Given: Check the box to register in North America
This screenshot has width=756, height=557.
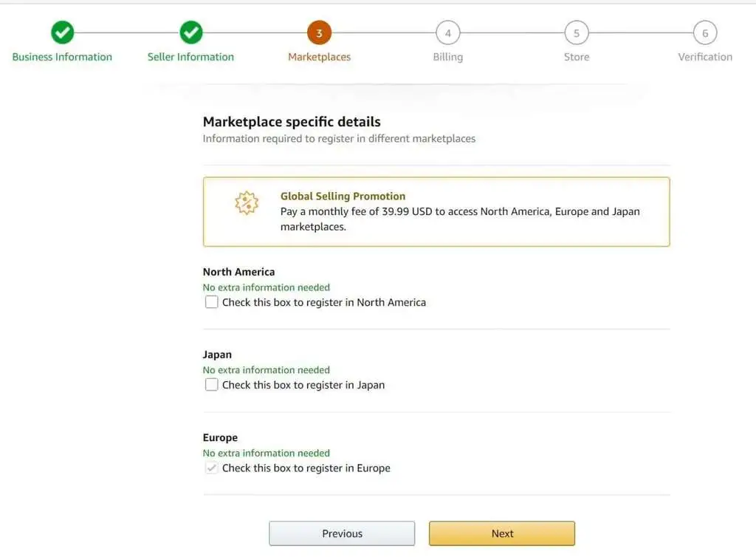Looking at the screenshot, I should click(x=211, y=302).
